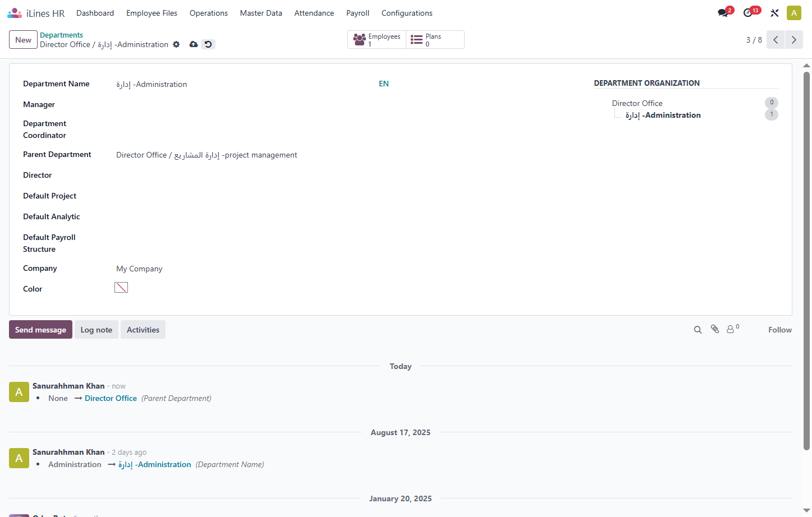Open the Default Analytic dropdown

click(253, 217)
